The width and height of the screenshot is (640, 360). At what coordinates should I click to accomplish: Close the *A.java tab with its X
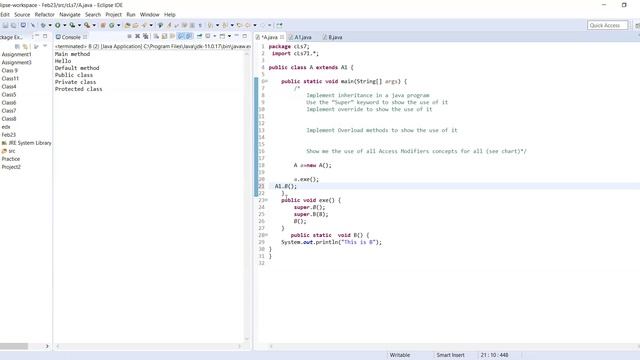(282, 37)
